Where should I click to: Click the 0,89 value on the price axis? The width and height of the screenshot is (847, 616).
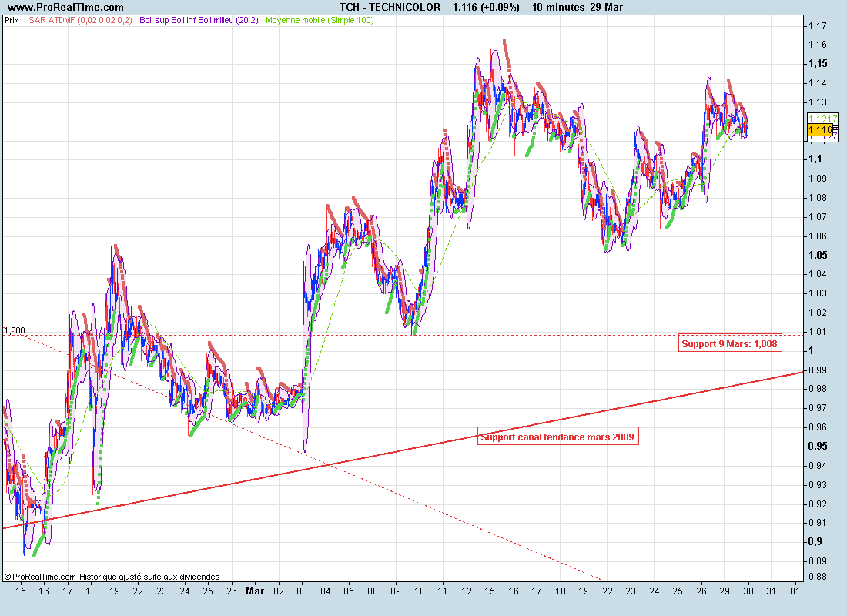[817, 561]
